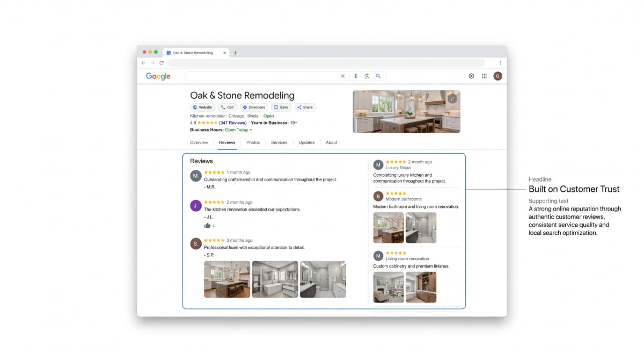
Task: Open the Photos tab
Action: pyautogui.click(x=253, y=142)
